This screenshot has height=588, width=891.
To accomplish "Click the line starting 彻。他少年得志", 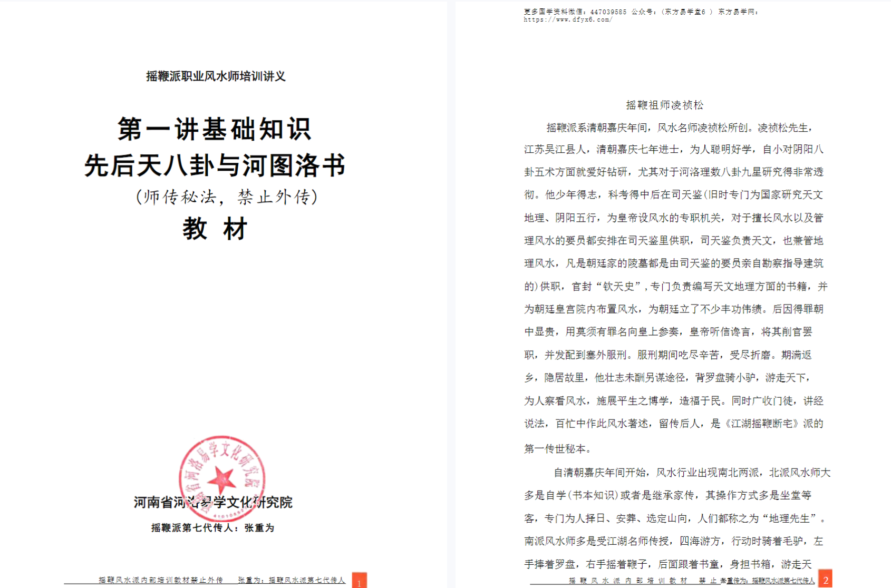I will (674, 195).
